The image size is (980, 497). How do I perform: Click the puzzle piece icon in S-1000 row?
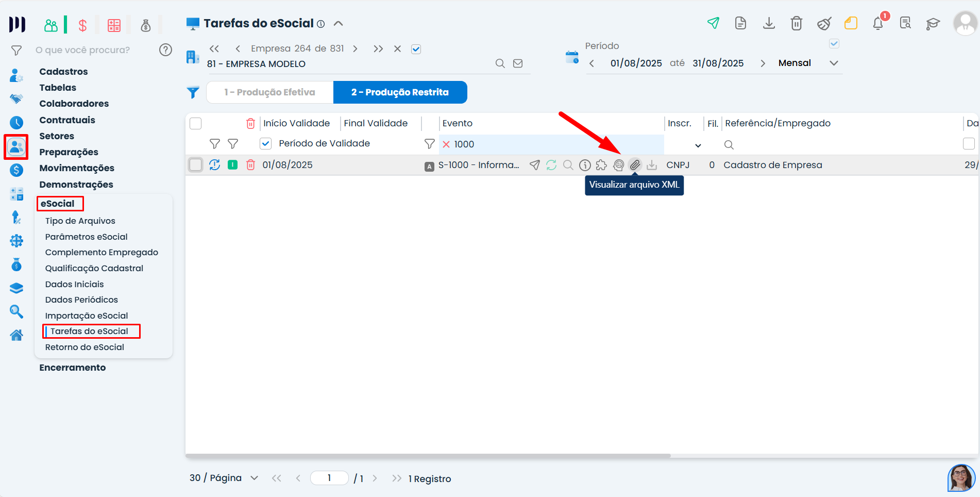601,165
